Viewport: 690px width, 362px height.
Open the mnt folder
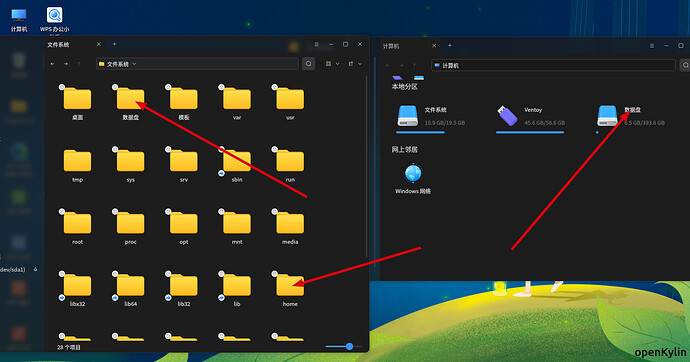click(237, 223)
